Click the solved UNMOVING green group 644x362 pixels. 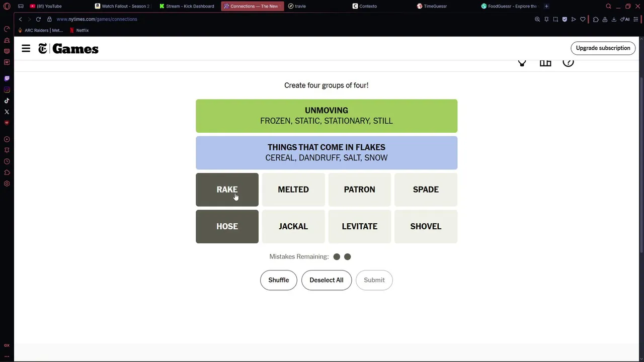[x=327, y=116]
